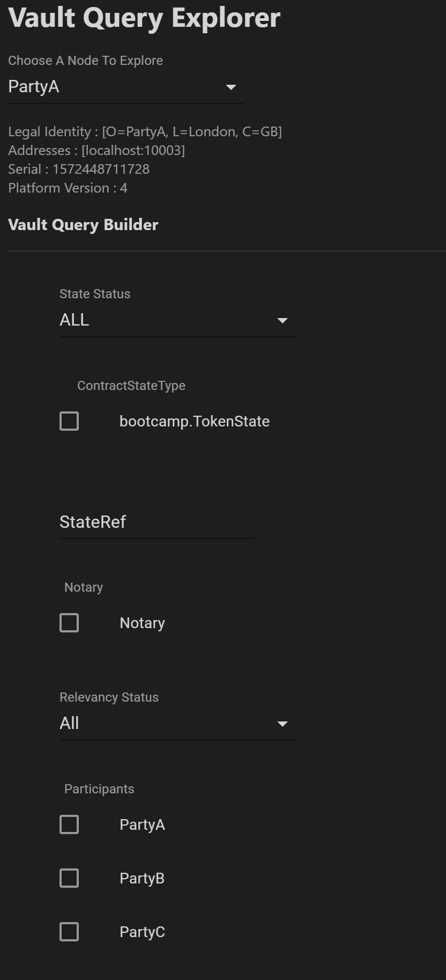Click the Vault Query Builder section title
This screenshot has height=980, width=446.
coord(83,225)
